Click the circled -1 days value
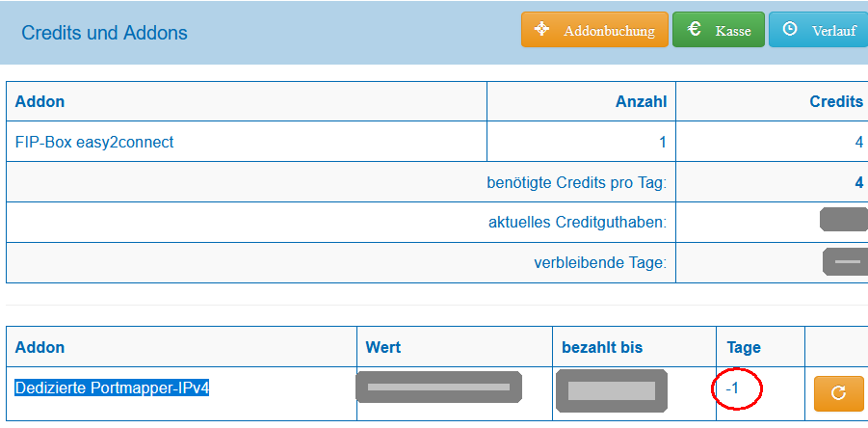Screen dimensions: 868x428 [732, 388]
